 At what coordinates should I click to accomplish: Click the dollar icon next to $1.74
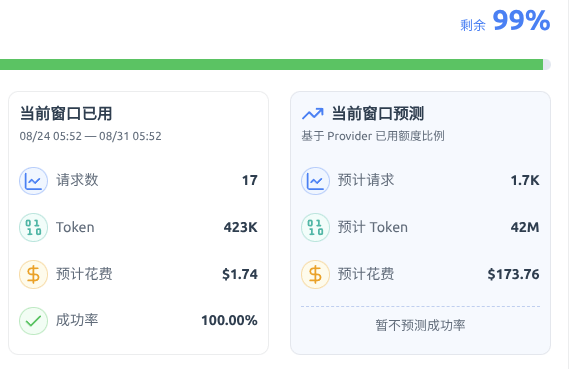[x=33, y=274]
